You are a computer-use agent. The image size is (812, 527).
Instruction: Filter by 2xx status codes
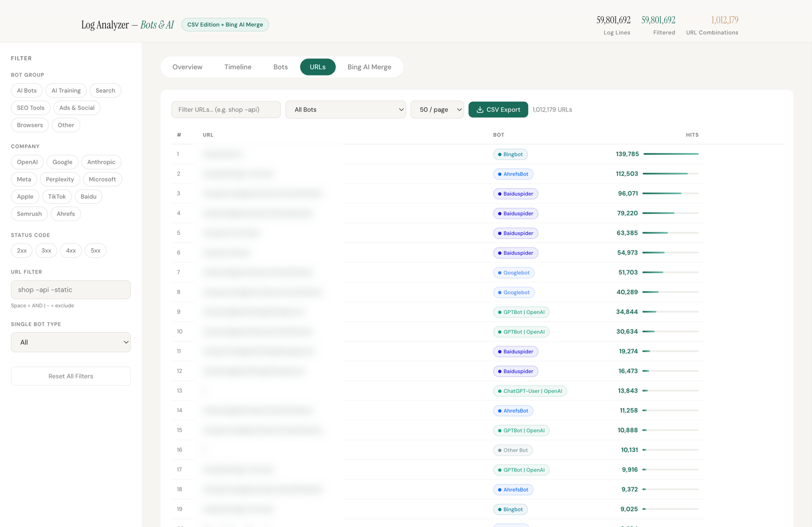pyautogui.click(x=21, y=250)
